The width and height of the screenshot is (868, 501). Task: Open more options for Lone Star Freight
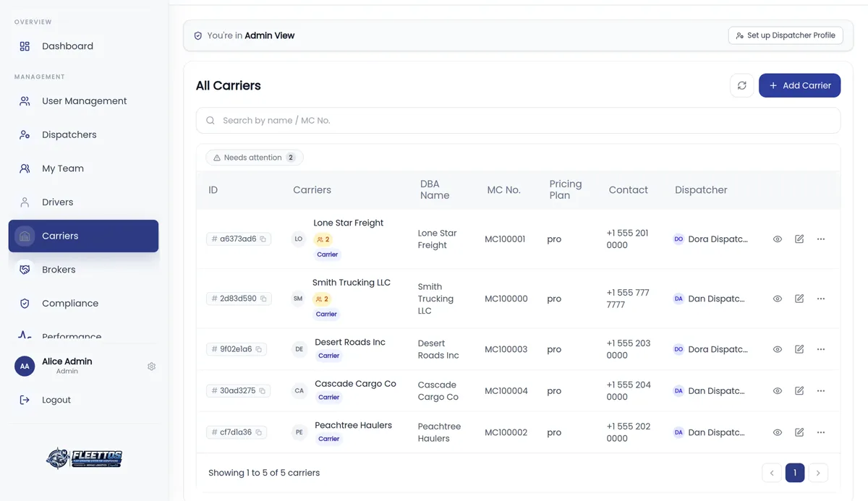(x=821, y=239)
